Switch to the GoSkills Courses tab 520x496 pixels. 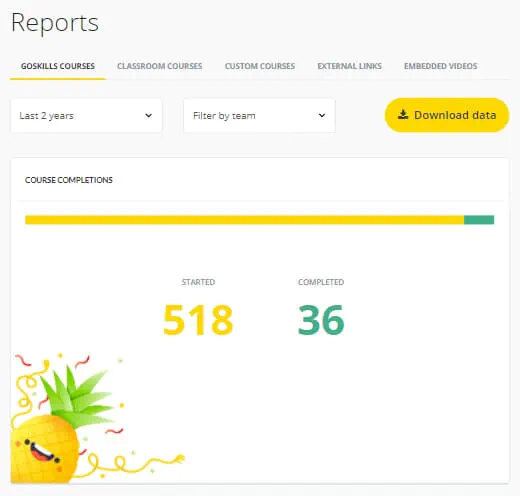coord(58,66)
